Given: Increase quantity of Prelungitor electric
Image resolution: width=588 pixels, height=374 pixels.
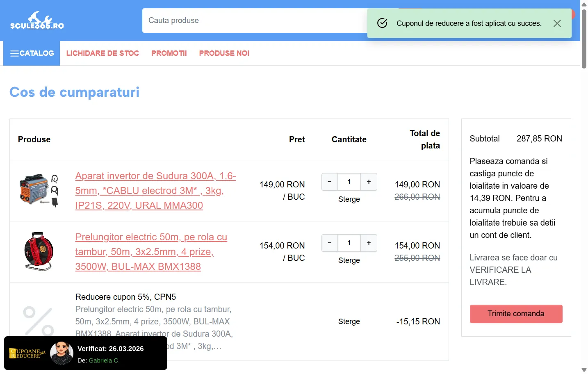Looking at the screenshot, I should coord(369,243).
